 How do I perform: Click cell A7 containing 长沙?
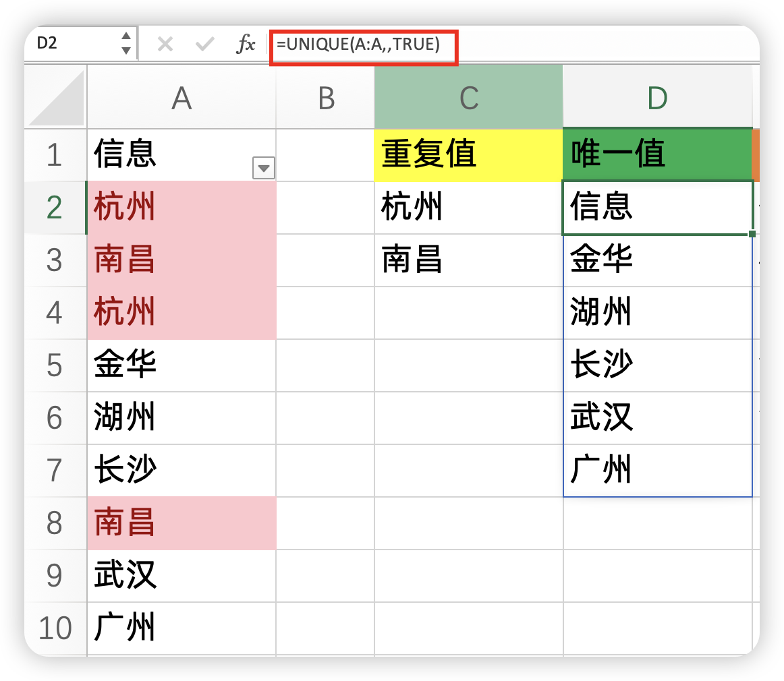181,471
